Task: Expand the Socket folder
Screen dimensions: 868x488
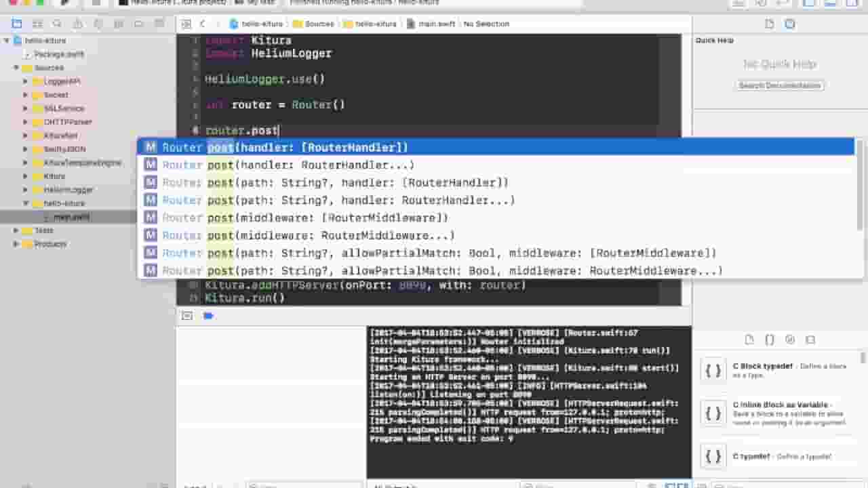Action: point(26,95)
